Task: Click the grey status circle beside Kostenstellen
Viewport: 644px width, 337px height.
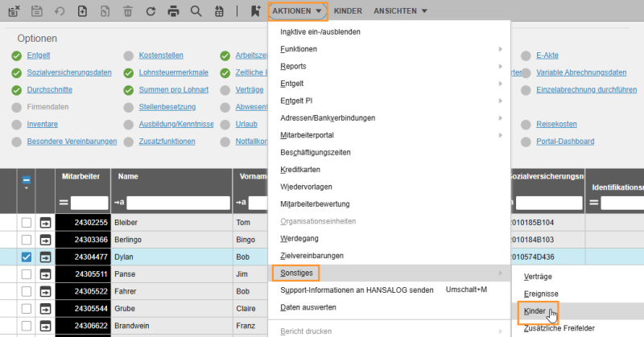Action: (x=129, y=55)
